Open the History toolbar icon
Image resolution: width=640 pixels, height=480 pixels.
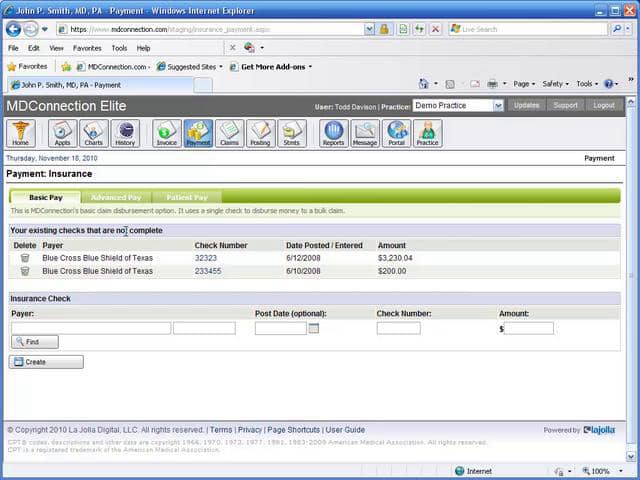pyautogui.click(x=125, y=133)
